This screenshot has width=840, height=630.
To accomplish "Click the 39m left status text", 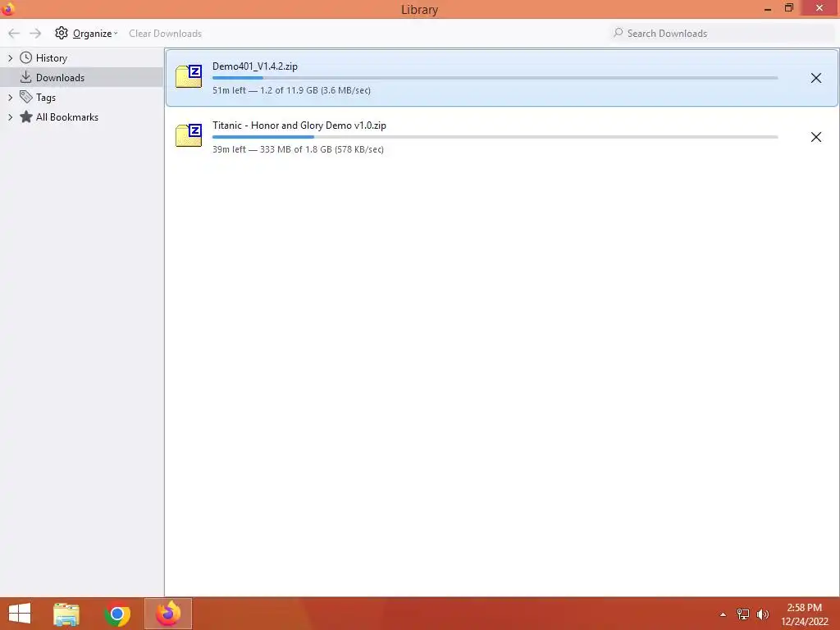I will (298, 149).
